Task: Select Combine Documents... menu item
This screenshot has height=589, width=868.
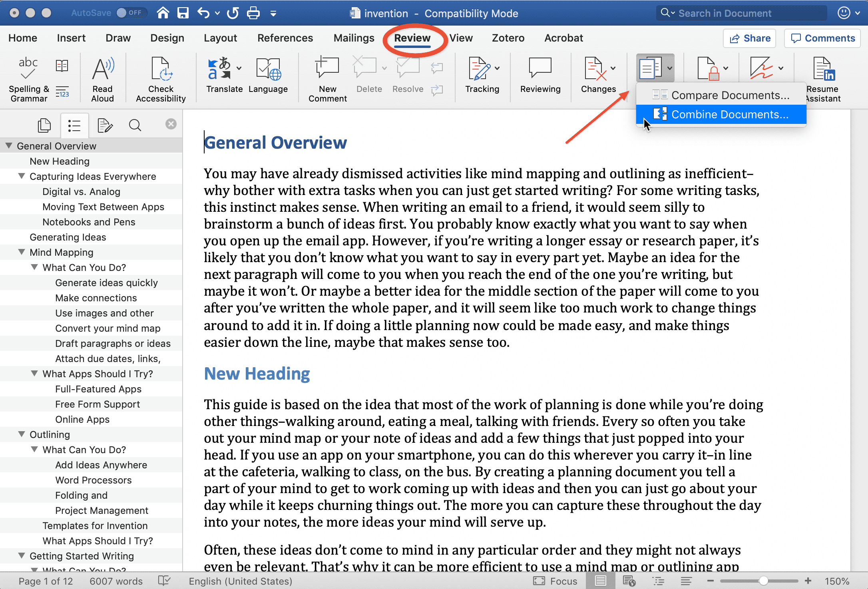Action: (721, 114)
